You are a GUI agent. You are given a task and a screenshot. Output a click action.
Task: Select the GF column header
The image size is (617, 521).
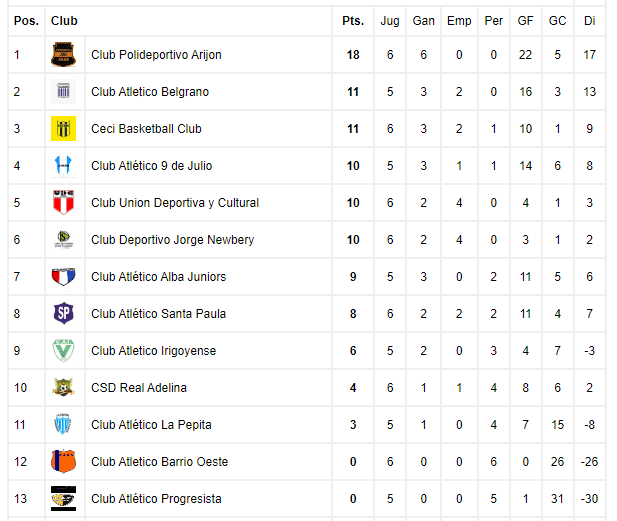(525, 21)
